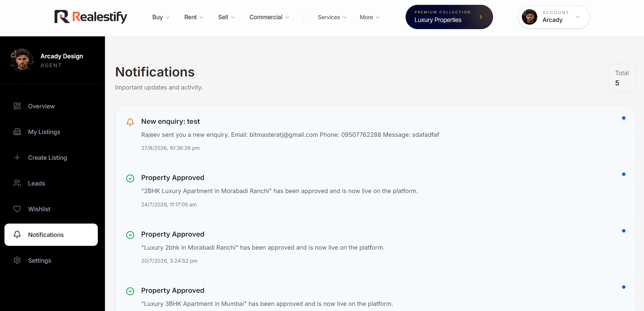This screenshot has width=644, height=311.
Task: Click the Notifications bell icon in sidebar
Action: [x=17, y=235]
